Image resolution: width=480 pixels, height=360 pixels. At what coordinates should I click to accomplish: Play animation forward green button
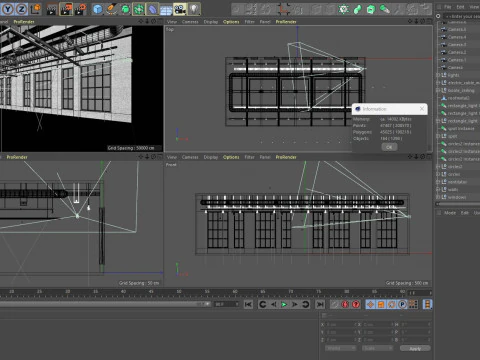point(284,304)
